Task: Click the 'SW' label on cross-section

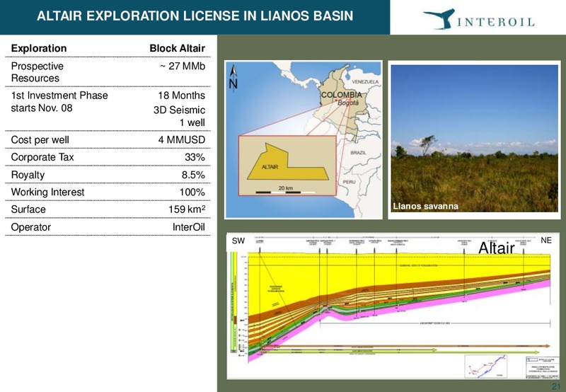Action: 238,241
